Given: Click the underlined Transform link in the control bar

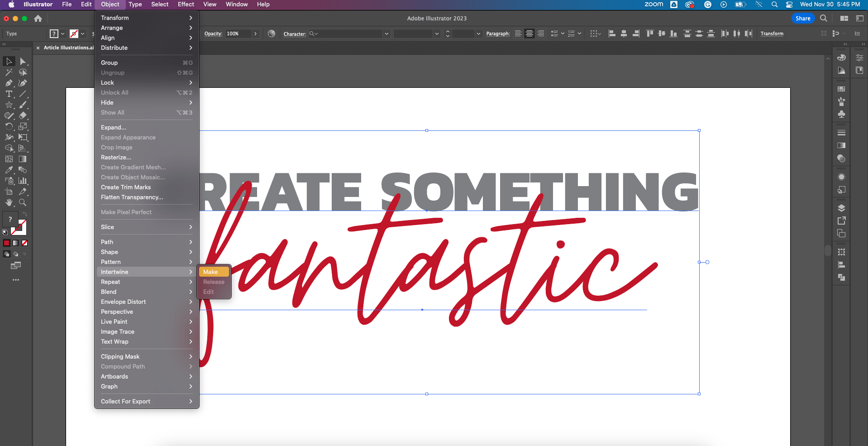Looking at the screenshot, I should 772,34.
